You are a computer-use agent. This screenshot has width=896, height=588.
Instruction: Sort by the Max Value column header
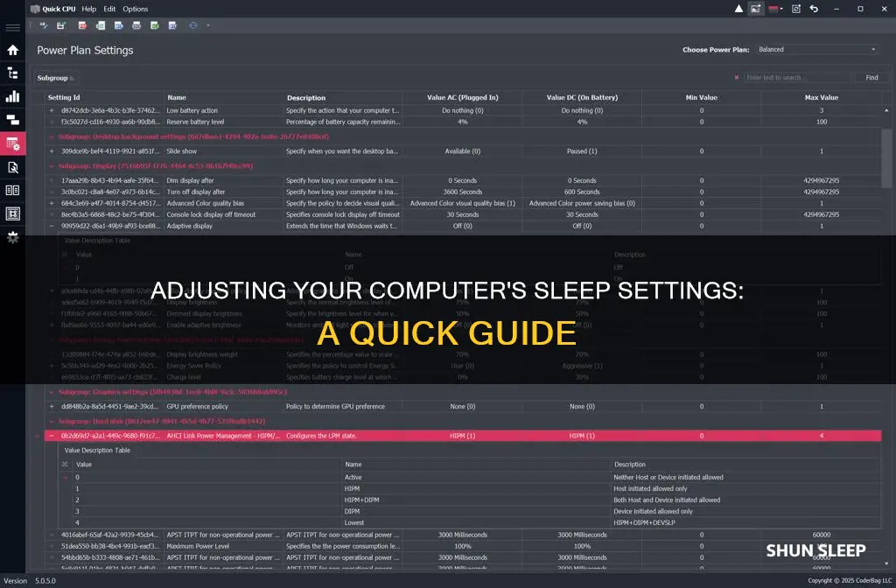821,98
